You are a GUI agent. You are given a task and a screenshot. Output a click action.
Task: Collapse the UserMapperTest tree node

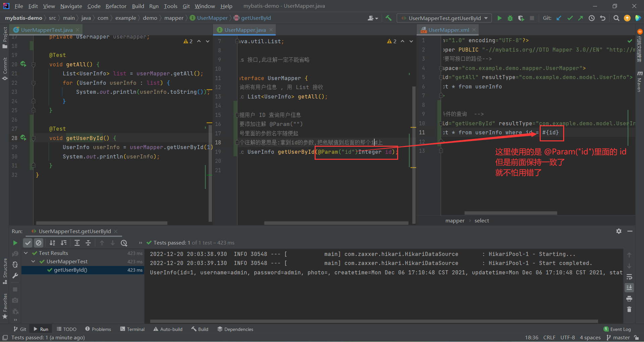(33, 262)
